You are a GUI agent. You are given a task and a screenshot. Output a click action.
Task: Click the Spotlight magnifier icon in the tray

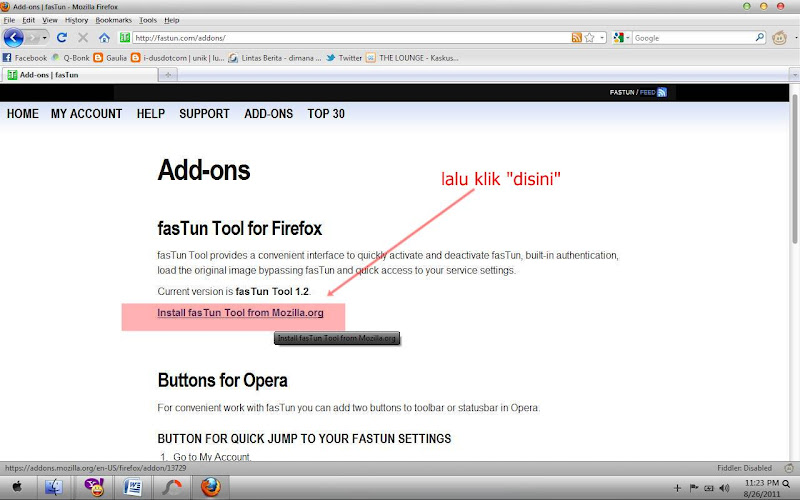tap(786, 484)
